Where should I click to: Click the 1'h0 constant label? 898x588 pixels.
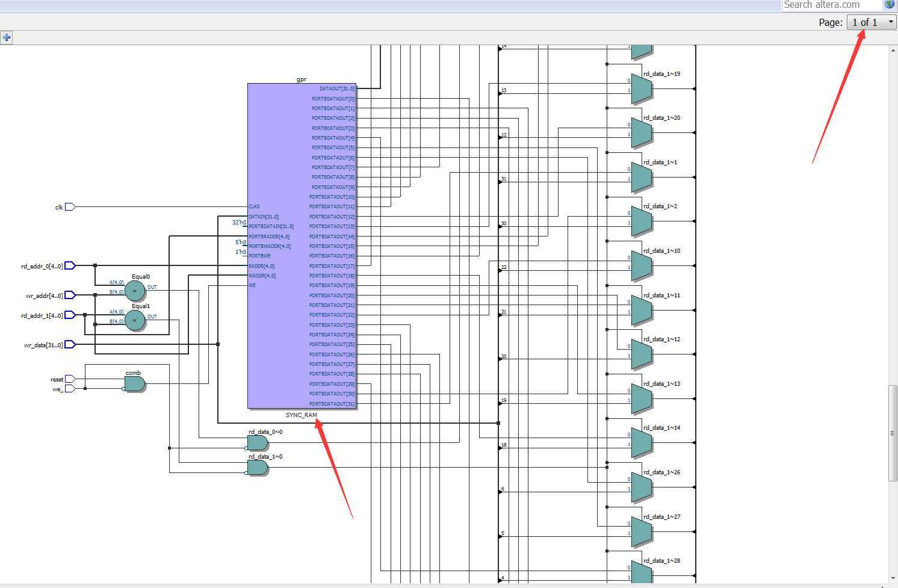coord(241,252)
